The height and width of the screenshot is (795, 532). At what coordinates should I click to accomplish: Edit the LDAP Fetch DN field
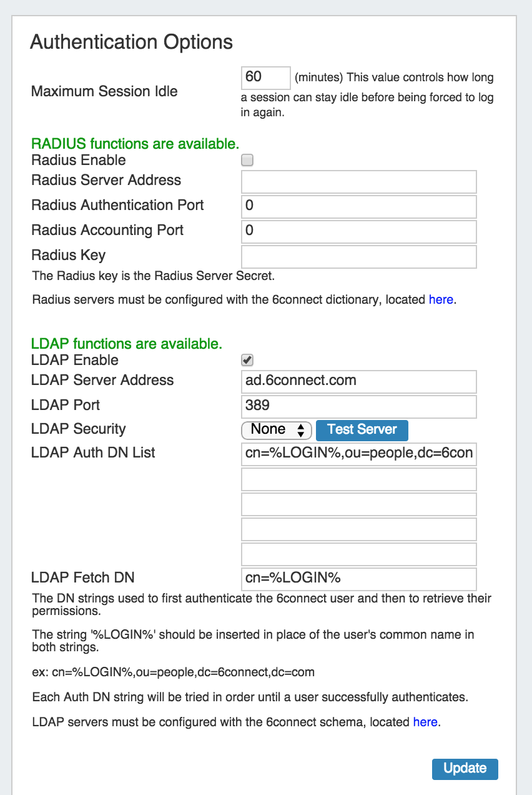(358, 579)
